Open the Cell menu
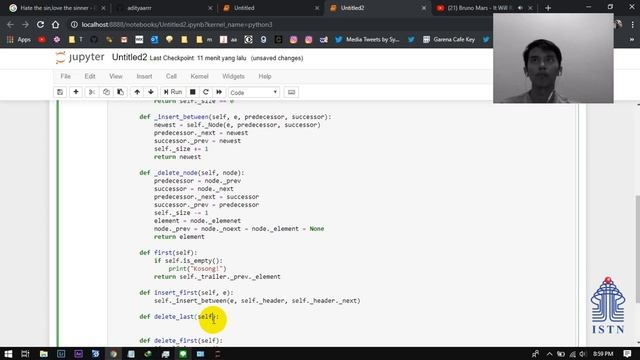This screenshot has width=640, height=360. pos(171,76)
